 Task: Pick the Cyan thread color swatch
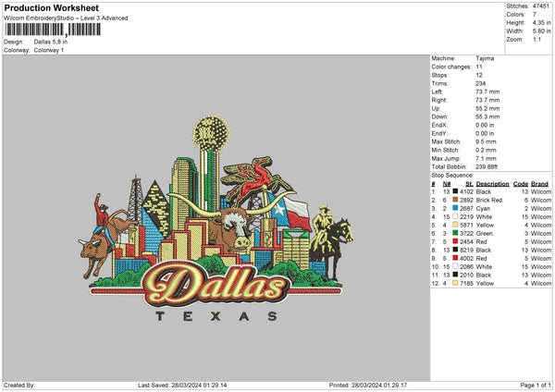tap(455, 208)
